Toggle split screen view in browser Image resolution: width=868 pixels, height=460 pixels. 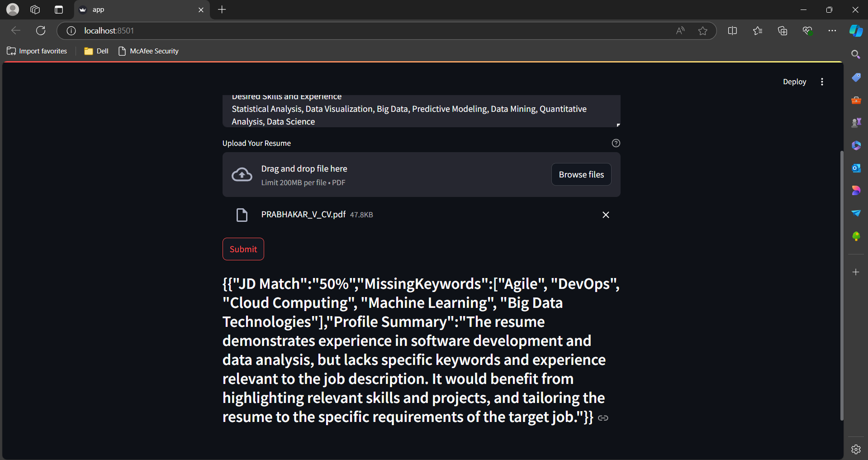(x=732, y=31)
